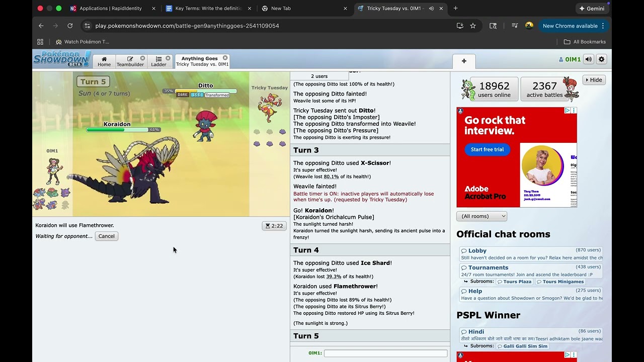Click the install app icon in address bar
This screenshot has width=644, height=362.
[460, 26]
